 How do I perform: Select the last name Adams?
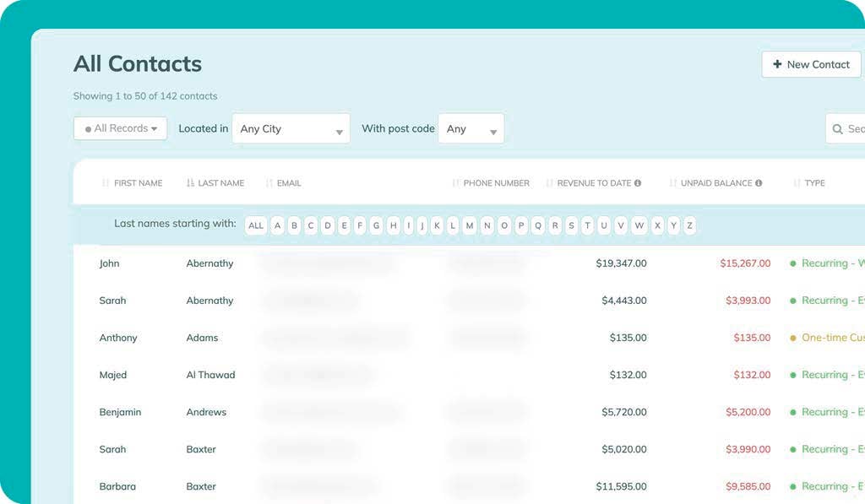coord(203,338)
